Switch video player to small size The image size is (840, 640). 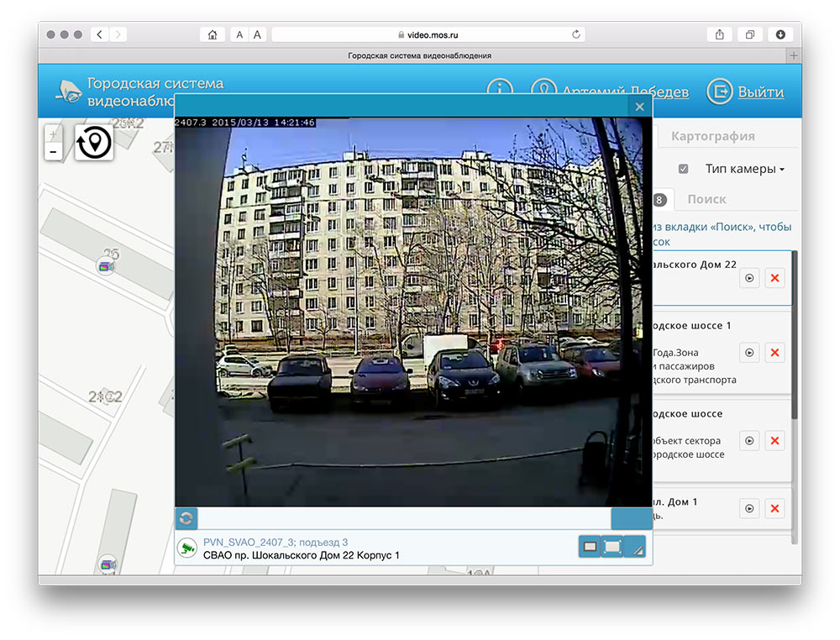(x=590, y=547)
